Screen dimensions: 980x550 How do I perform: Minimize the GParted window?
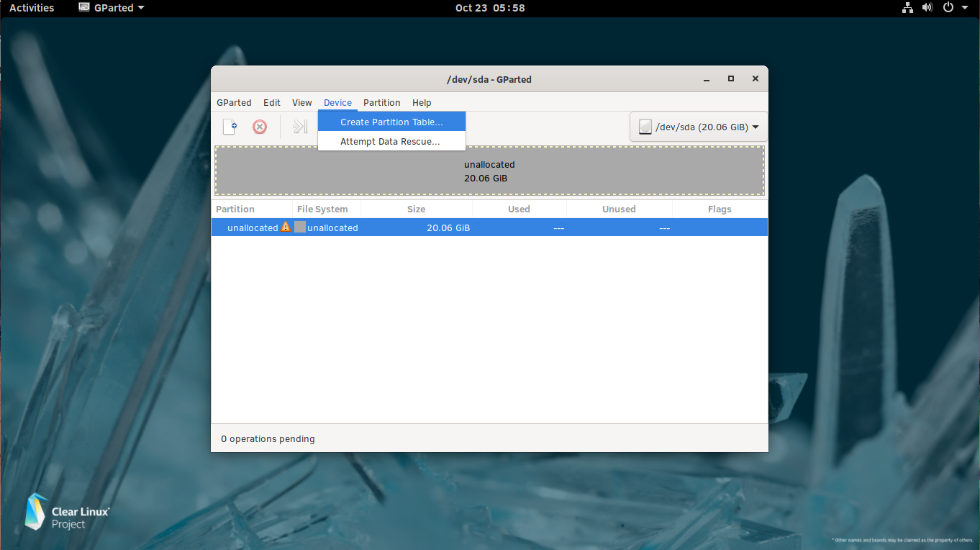[707, 79]
